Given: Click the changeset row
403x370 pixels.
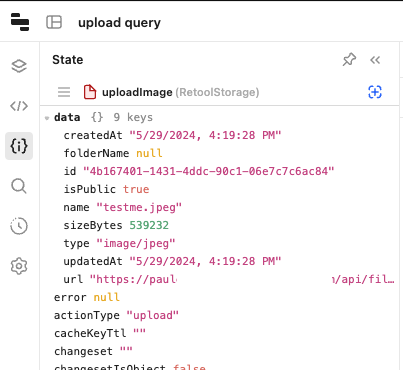Looking at the screenshot, I should (93, 351).
